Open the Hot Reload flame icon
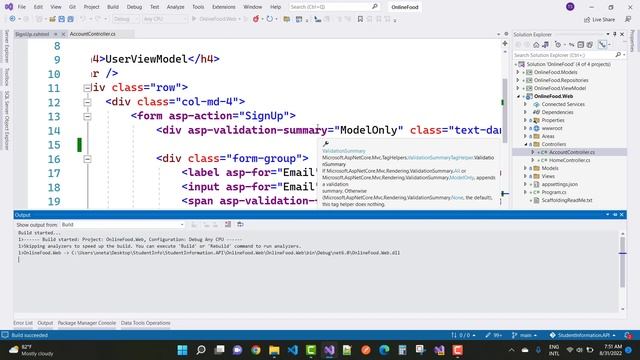The height and width of the screenshot is (360, 640). click(x=256, y=19)
